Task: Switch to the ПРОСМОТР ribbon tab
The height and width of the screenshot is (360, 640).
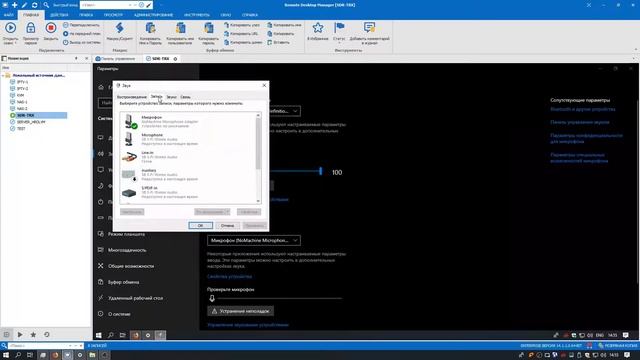Action: [113, 15]
